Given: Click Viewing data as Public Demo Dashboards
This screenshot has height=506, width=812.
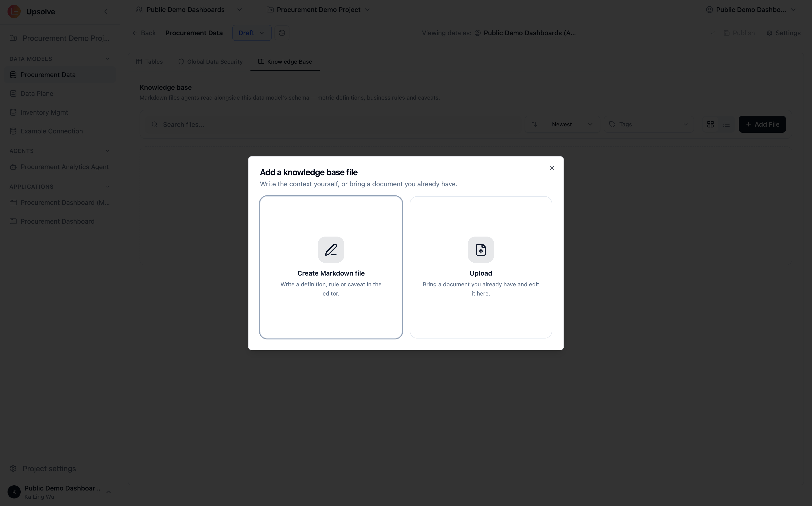Looking at the screenshot, I should pyautogui.click(x=526, y=33).
